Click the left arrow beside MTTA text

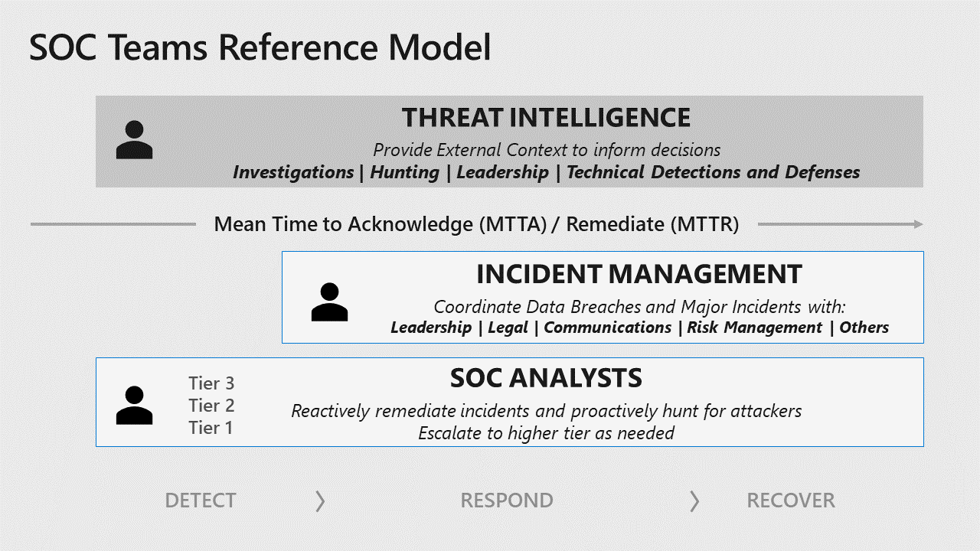[x=111, y=223]
